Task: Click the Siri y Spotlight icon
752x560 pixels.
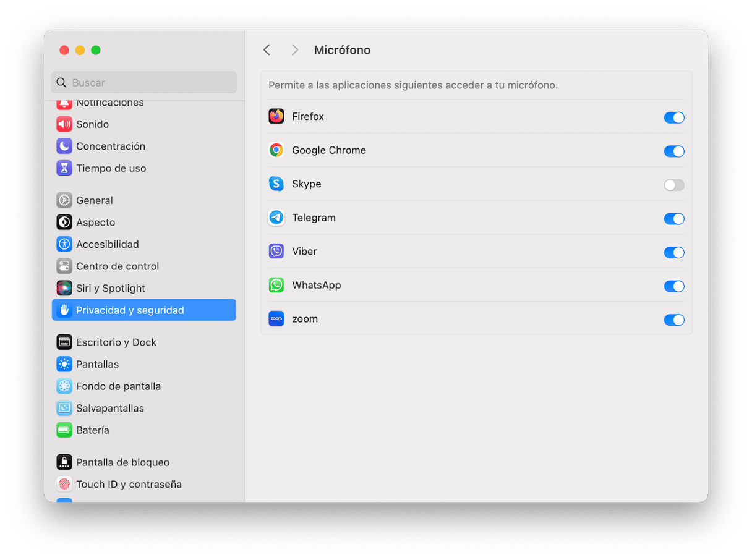Action: [64, 288]
